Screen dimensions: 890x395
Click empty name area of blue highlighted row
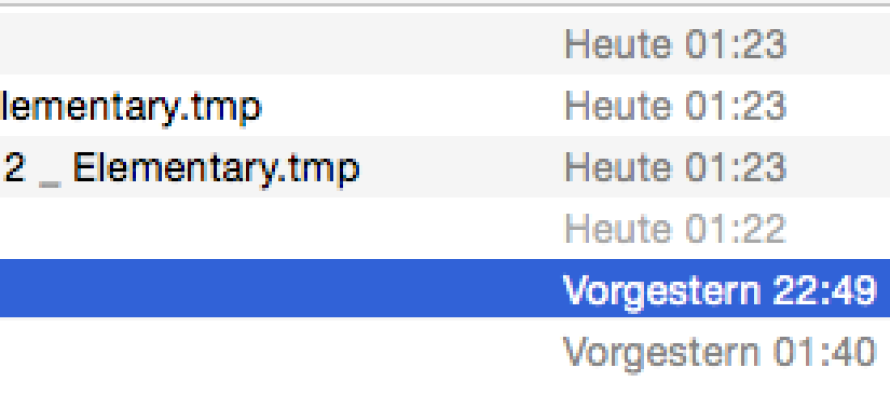click(x=272, y=288)
